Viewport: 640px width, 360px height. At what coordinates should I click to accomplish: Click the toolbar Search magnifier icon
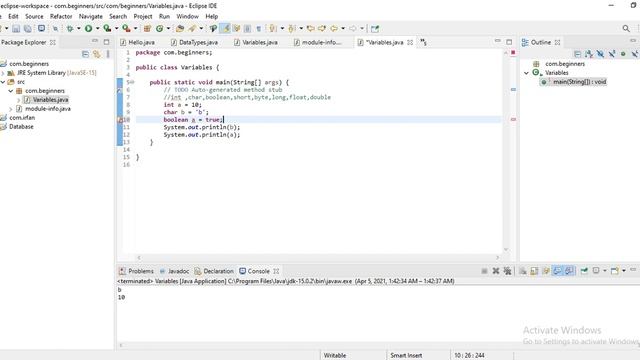click(x=626, y=28)
